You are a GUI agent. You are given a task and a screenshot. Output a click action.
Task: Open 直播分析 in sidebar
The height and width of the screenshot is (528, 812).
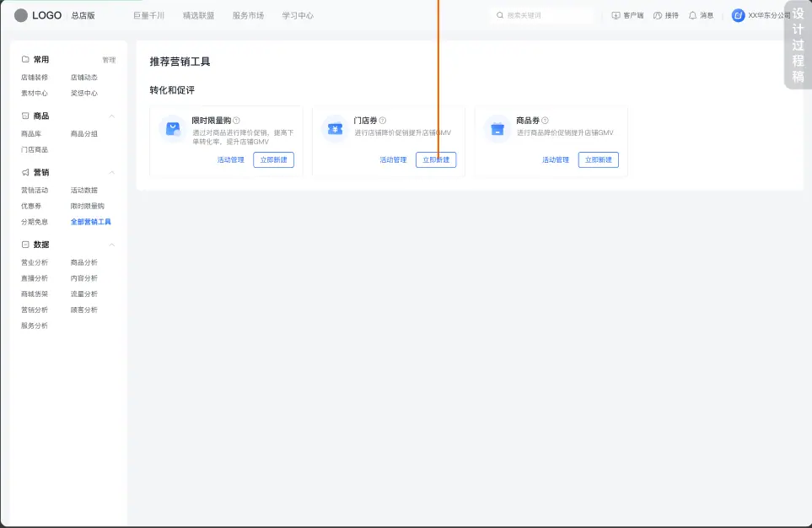coord(35,278)
